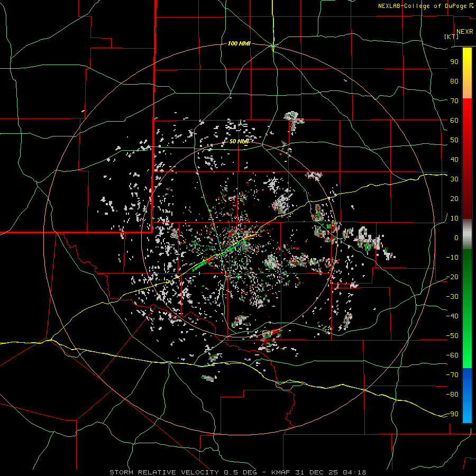Click the [KT] velocity units label

pyautogui.click(x=452, y=36)
